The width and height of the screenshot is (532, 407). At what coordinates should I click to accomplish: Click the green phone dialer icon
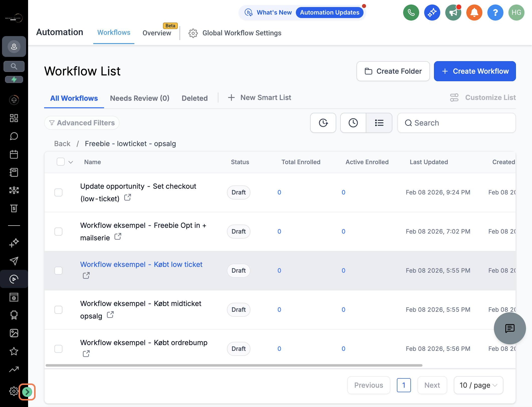click(x=411, y=13)
